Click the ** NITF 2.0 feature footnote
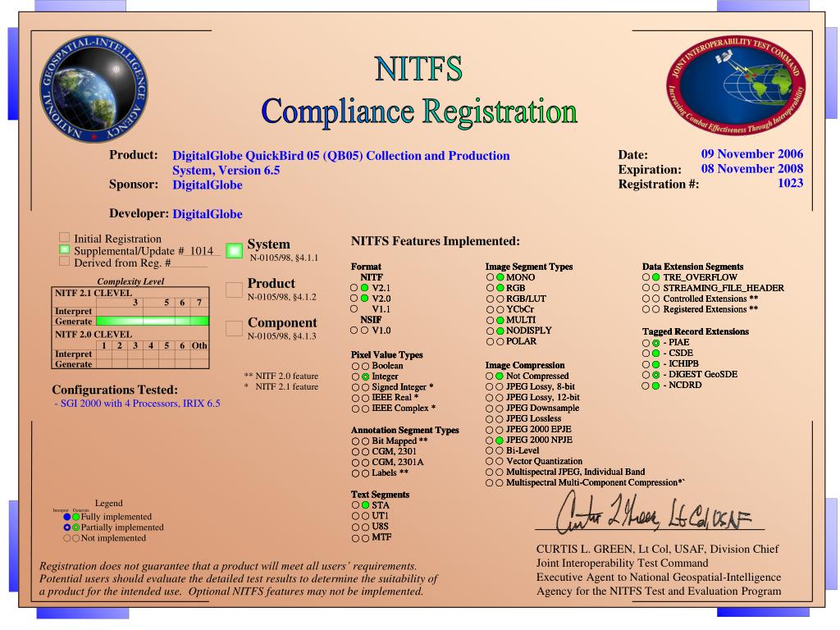The image size is (840, 630). tap(281, 376)
